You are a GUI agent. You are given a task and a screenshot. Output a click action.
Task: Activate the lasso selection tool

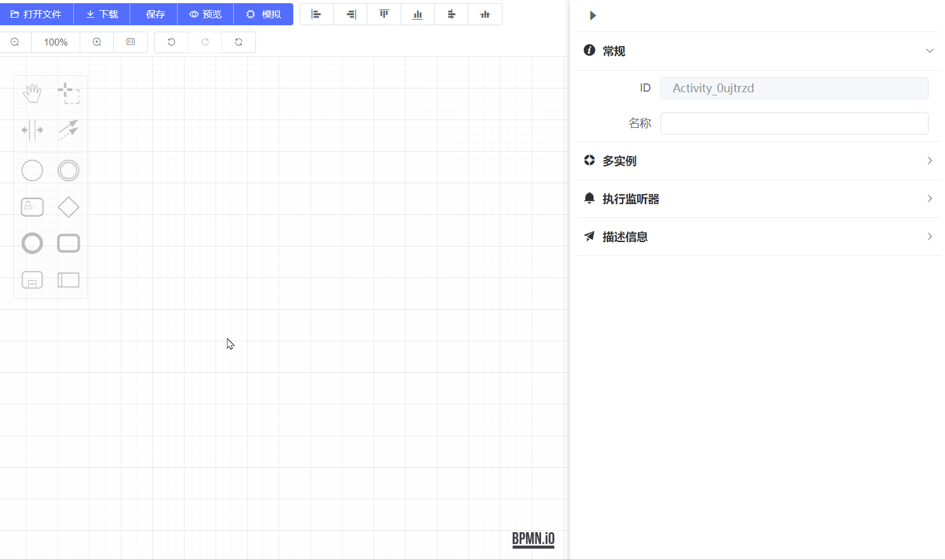tap(68, 94)
